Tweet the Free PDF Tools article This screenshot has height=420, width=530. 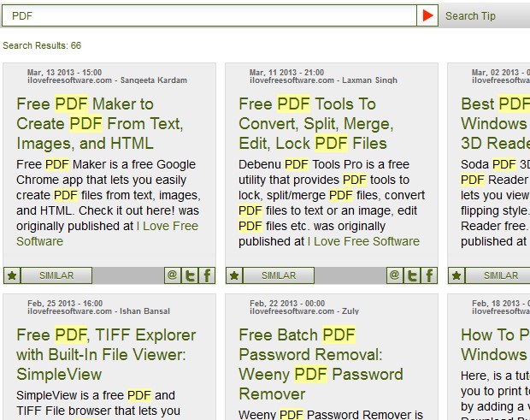pos(412,275)
